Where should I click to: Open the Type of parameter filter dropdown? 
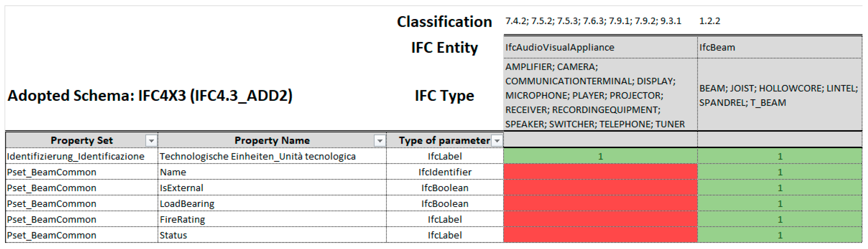[x=497, y=141]
